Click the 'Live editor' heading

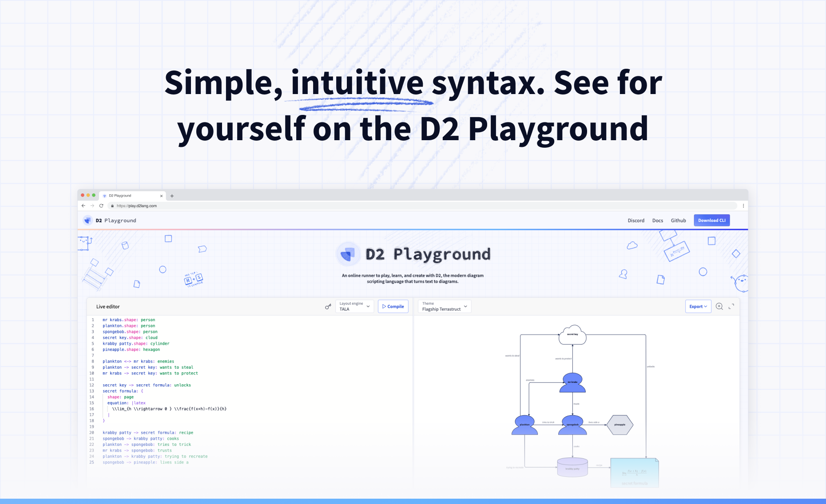[108, 307]
